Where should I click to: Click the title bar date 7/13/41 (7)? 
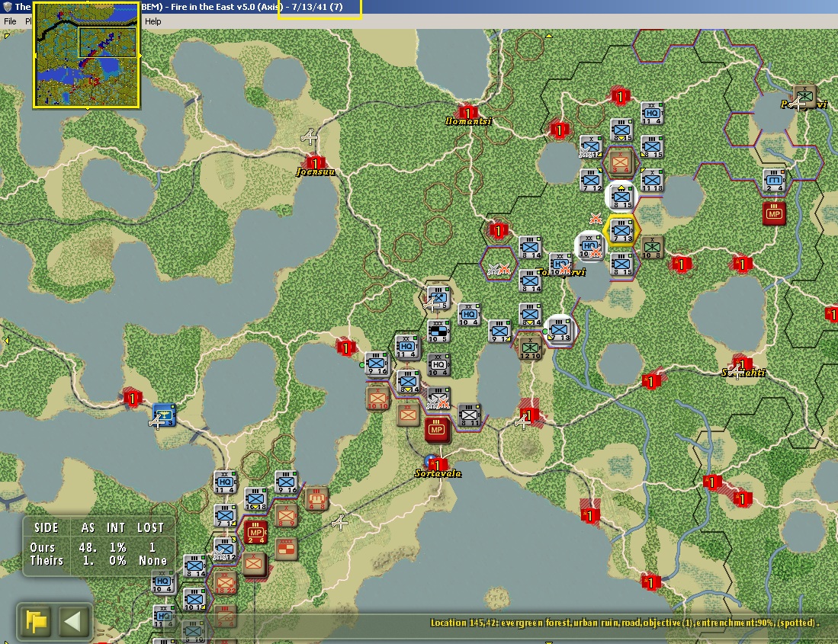point(317,7)
